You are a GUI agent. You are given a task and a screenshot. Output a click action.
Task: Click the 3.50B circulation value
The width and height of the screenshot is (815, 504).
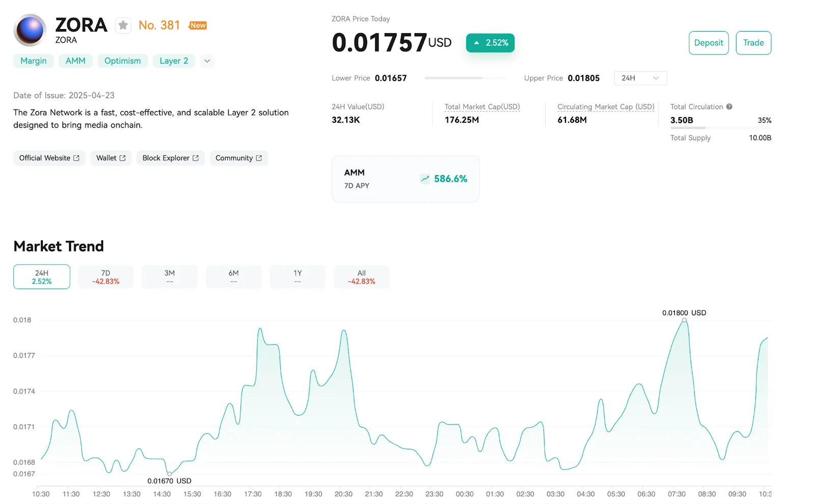click(x=682, y=120)
